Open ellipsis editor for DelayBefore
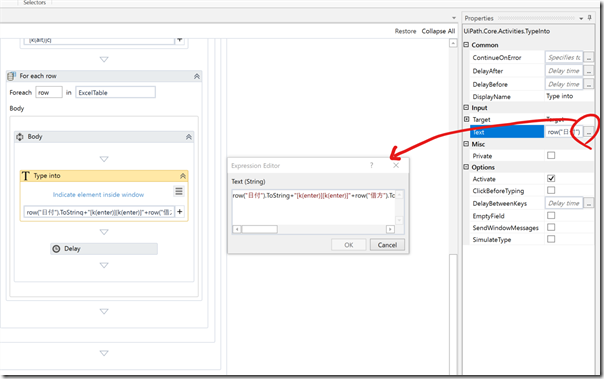Viewport: 604px width, 379px height. (589, 84)
